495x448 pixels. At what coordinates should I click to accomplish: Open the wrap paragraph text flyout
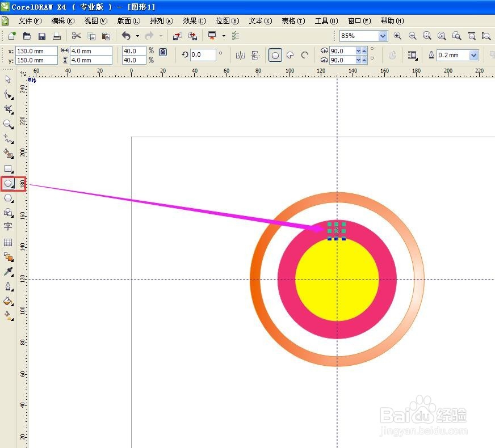point(412,56)
